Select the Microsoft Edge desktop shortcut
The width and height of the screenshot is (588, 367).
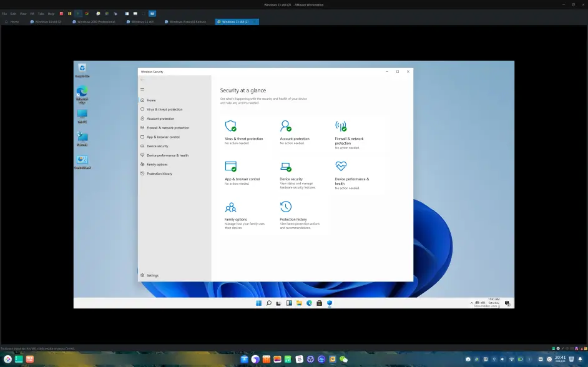point(82,95)
